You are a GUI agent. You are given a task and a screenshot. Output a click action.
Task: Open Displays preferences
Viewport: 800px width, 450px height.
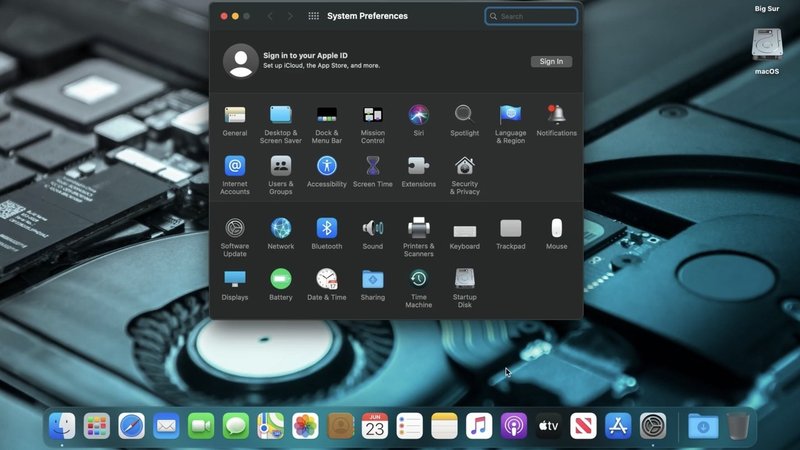point(235,285)
